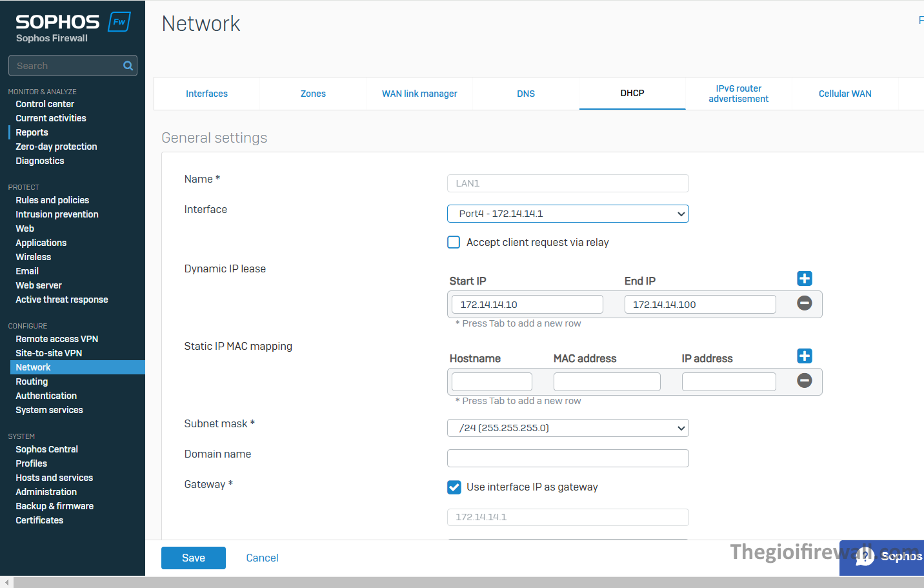Open Profiles in the sidebar
This screenshot has width=924, height=588.
31,463
